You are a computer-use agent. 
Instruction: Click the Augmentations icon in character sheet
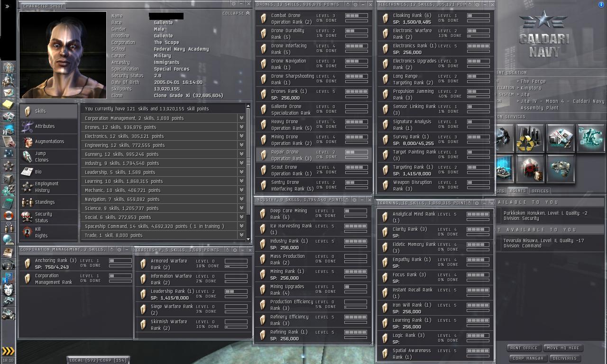pyautogui.click(x=28, y=142)
